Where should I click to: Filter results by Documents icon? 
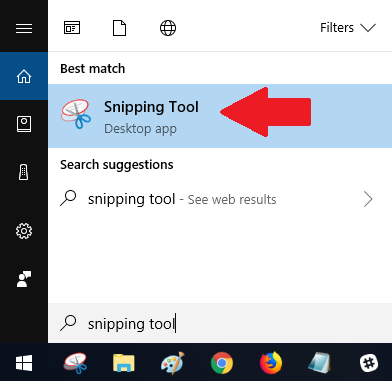click(119, 28)
